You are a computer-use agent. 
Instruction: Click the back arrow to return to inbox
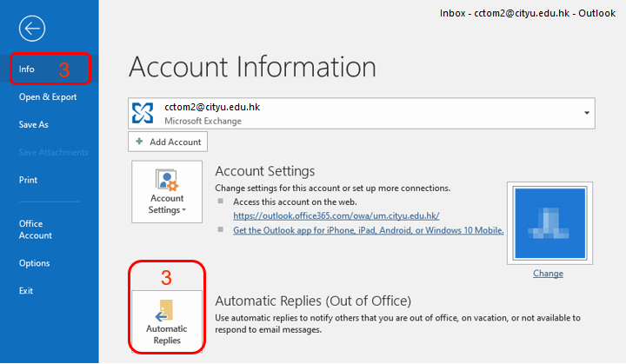coord(32,29)
